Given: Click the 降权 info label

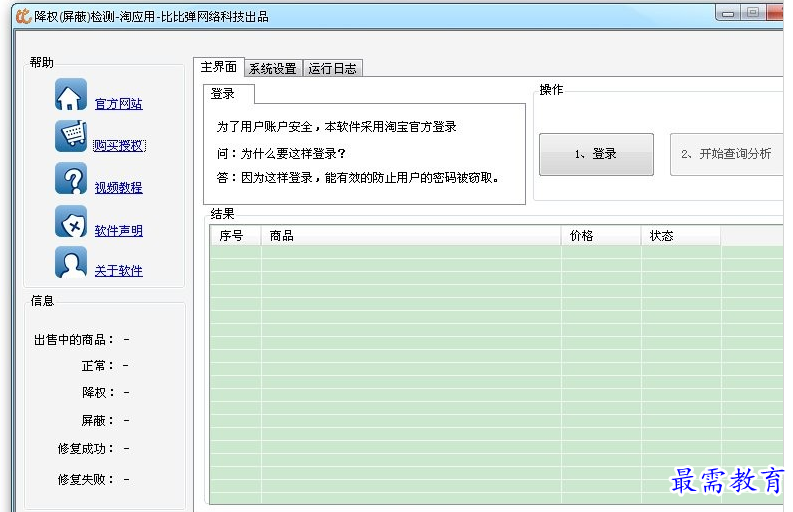Looking at the screenshot, I should tap(98, 393).
